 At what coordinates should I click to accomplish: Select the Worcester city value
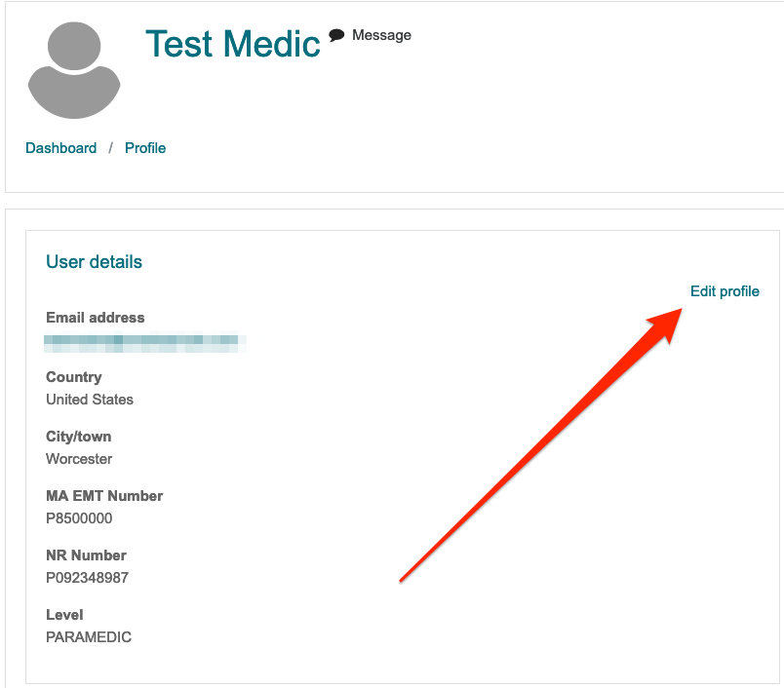click(79, 459)
